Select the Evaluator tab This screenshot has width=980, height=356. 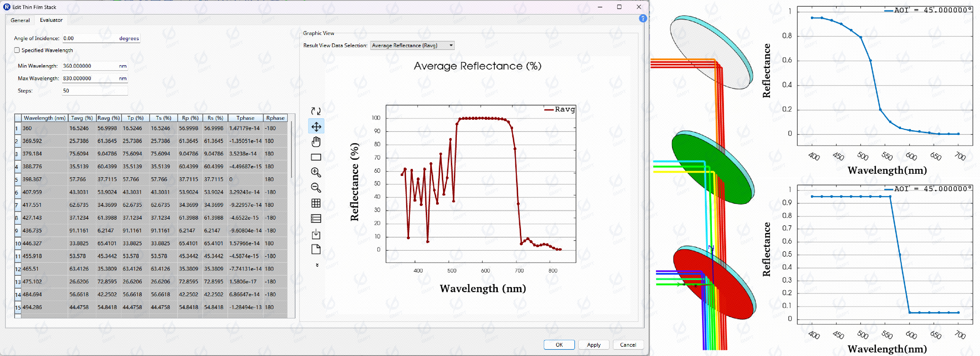(51, 20)
